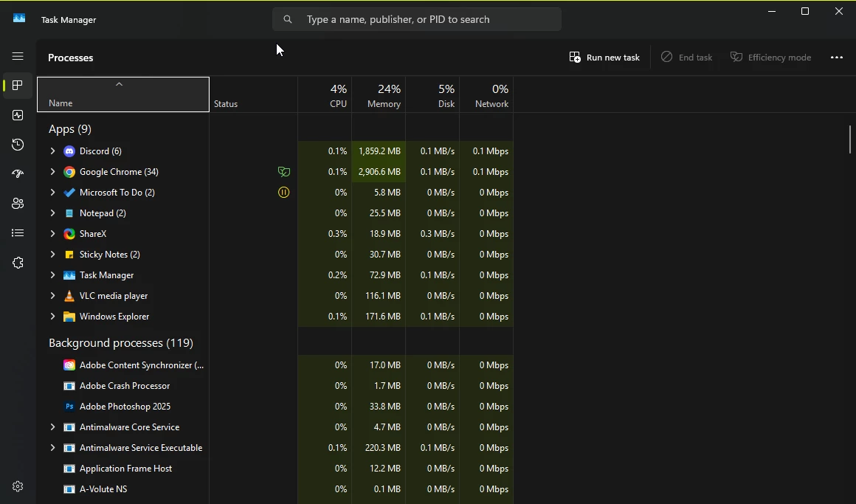Open the more options ellipsis menu
Screen dimensions: 856x504
tap(836, 58)
